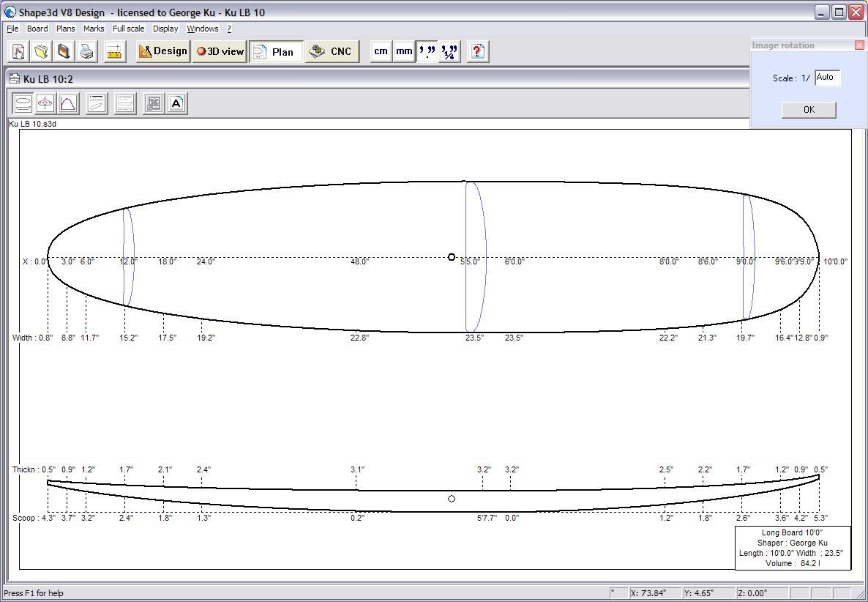
Task: Switch to Design mode
Action: coord(162,51)
